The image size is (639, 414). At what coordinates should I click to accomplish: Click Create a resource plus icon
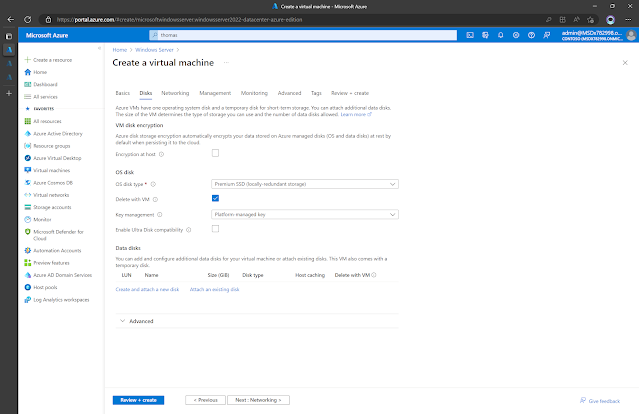coord(28,60)
